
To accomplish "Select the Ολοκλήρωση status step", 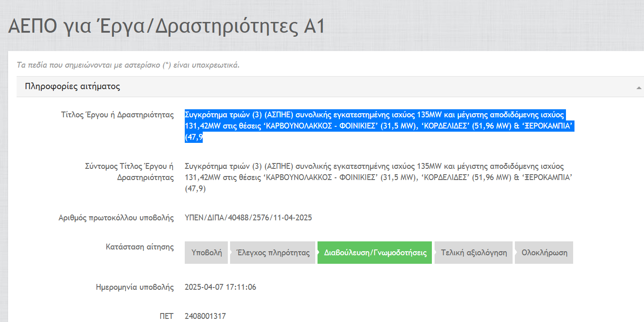I will click(x=544, y=253).
